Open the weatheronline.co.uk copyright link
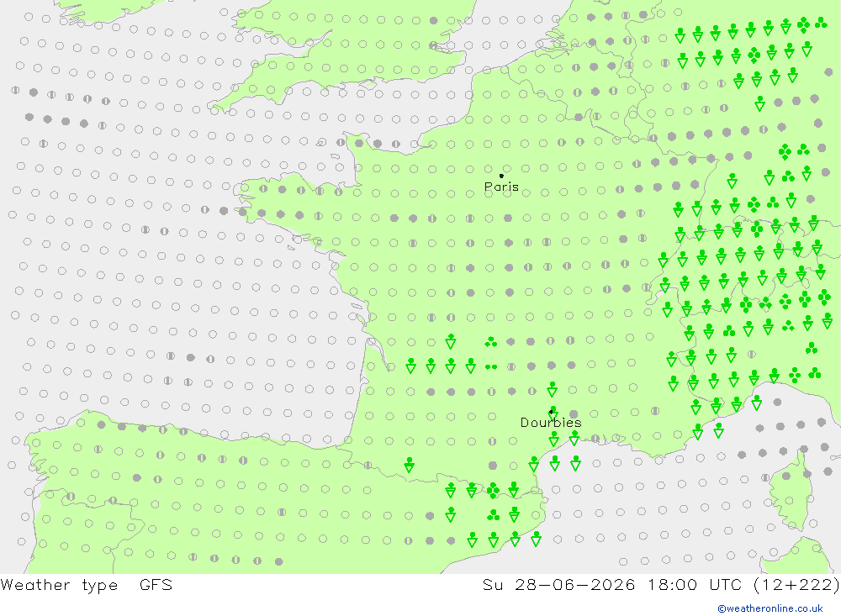Screen dimensions: 841x616 770,608
